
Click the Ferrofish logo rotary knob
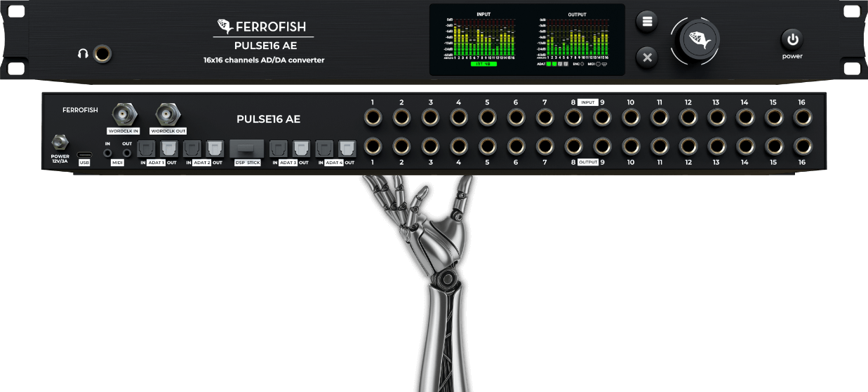[x=700, y=40]
